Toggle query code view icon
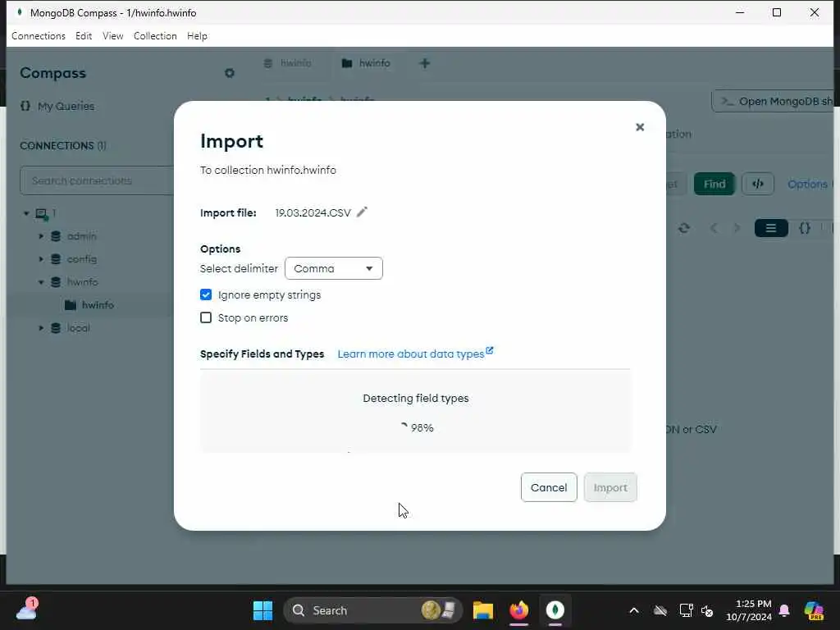This screenshot has width=840, height=630. click(757, 185)
